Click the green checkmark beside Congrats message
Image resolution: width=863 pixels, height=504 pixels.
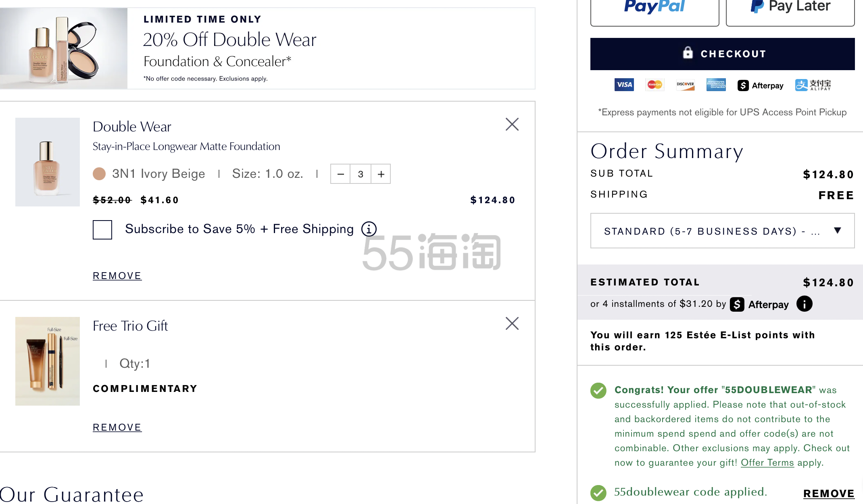pyautogui.click(x=598, y=391)
